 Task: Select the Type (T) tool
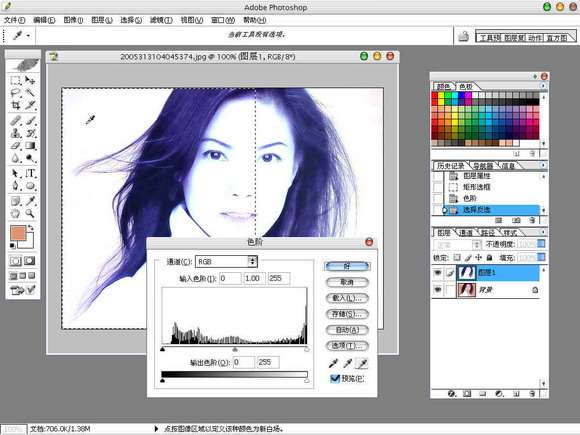click(31, 173)
